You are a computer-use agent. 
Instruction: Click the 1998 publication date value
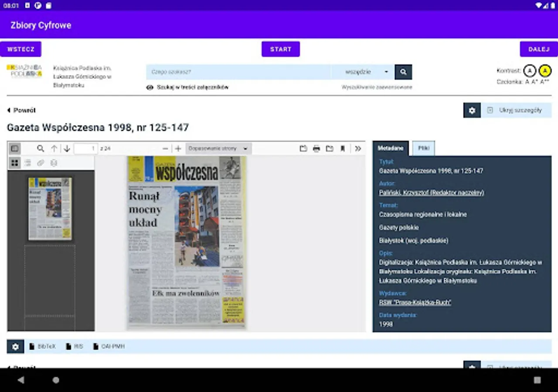tap(386, 324)
